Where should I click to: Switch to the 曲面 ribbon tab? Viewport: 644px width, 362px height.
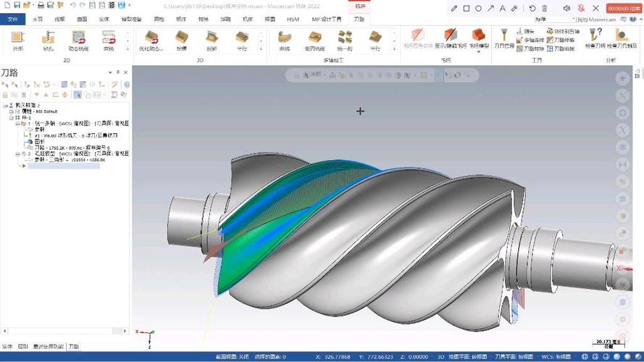point(82,19)
